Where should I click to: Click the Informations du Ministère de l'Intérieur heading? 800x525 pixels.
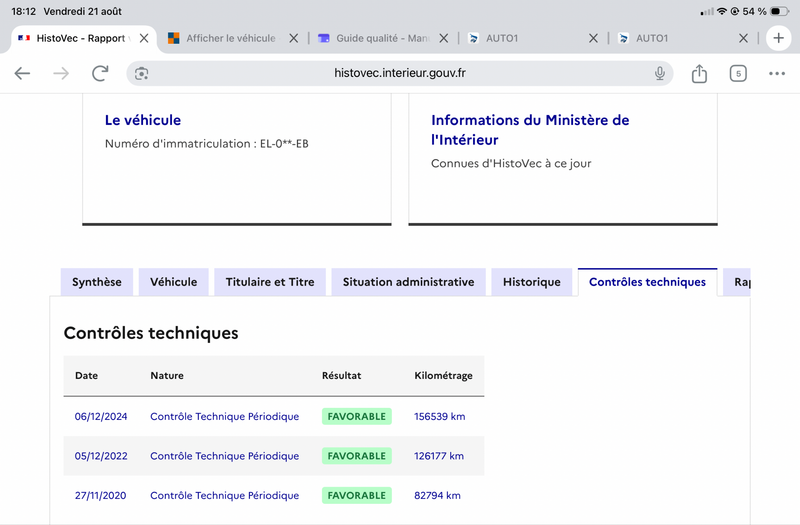pyautogui.click(x=530, y=130)
